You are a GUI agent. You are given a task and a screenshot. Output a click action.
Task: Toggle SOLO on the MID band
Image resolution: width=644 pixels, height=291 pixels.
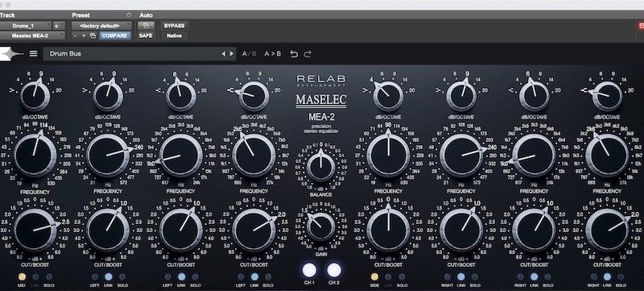coord(49,277)
